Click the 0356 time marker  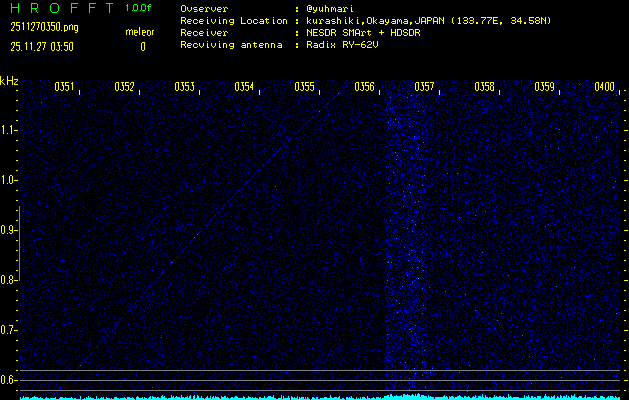pos(364,87)
